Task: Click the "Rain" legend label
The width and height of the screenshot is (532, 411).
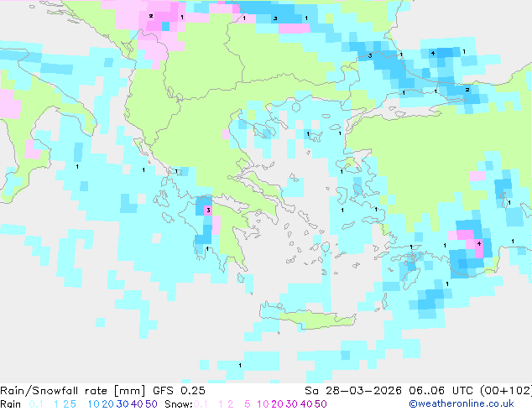Action: click(x=11, y=404)
